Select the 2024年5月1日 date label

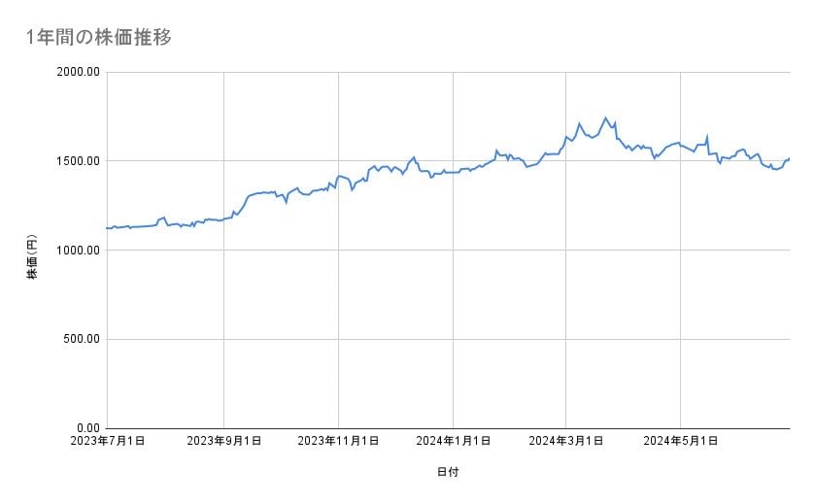tap(680, 441)
